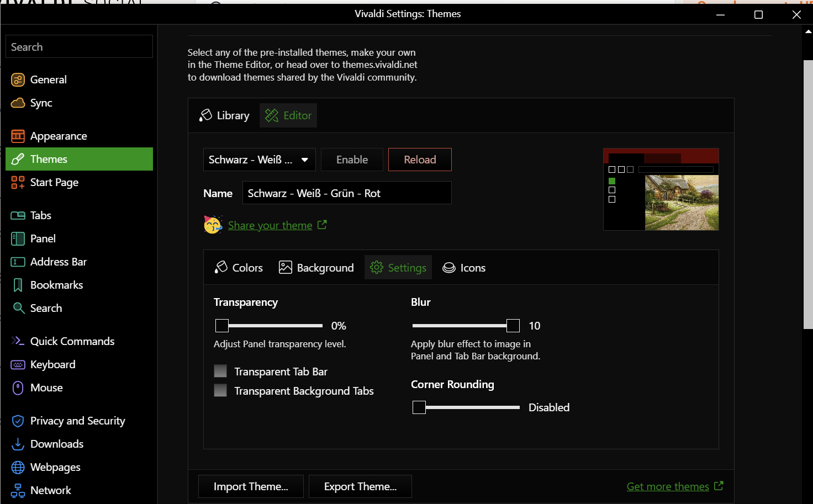The width and height of the screenshot is (813, 504).
Task: Enable Transparent Tab Bar checkbox
Action: point(220,371)
